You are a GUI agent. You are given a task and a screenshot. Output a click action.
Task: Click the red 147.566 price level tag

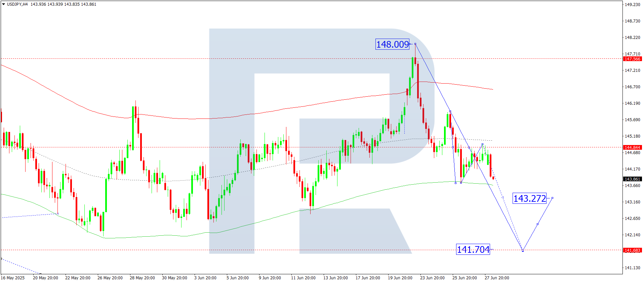click(632, 59)
